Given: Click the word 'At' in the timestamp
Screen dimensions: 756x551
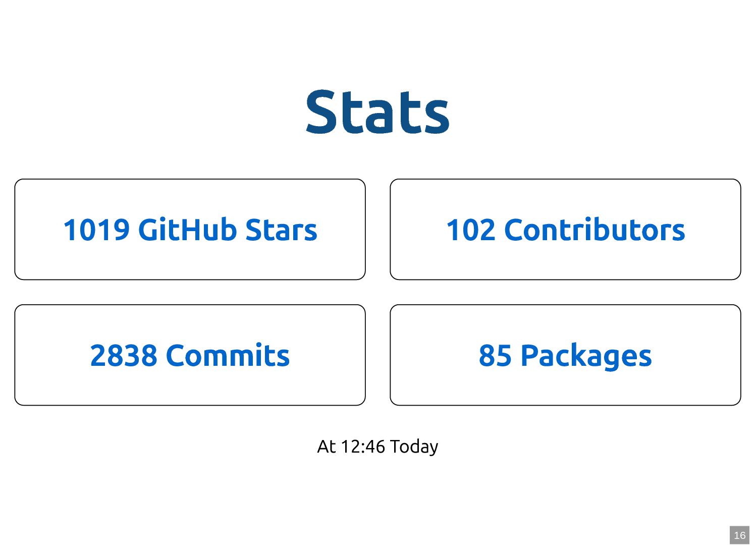Looking at the screenshot, I should [x=326, y=447].
